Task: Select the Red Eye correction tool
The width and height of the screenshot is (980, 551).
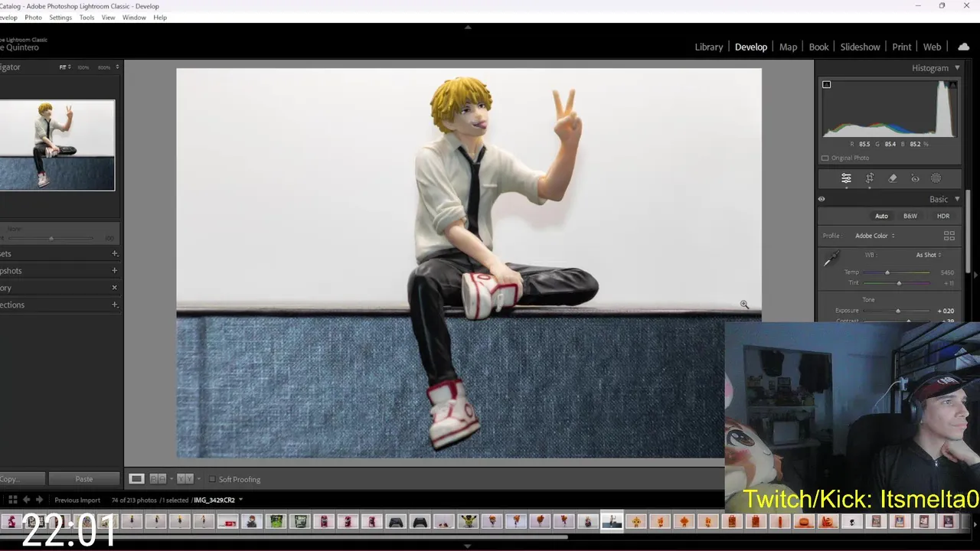Action: tap(915, 178)
